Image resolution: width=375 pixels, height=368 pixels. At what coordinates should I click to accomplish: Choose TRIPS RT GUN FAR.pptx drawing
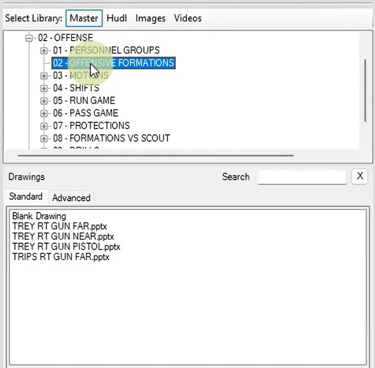point(61,257)
